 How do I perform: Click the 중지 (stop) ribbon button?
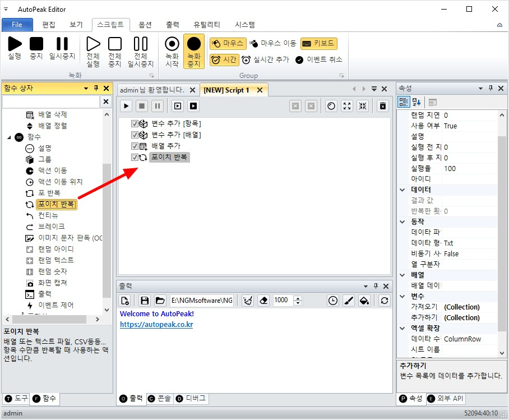(36, 48)
